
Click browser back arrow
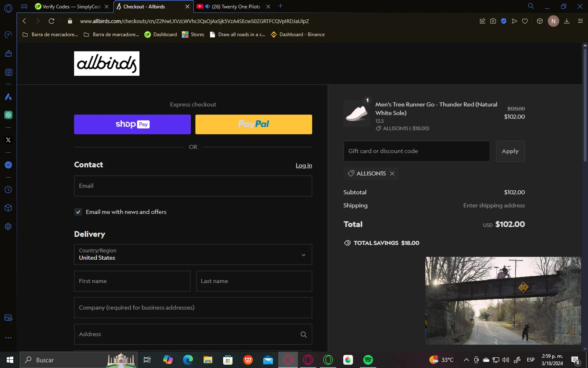point(24,21)
